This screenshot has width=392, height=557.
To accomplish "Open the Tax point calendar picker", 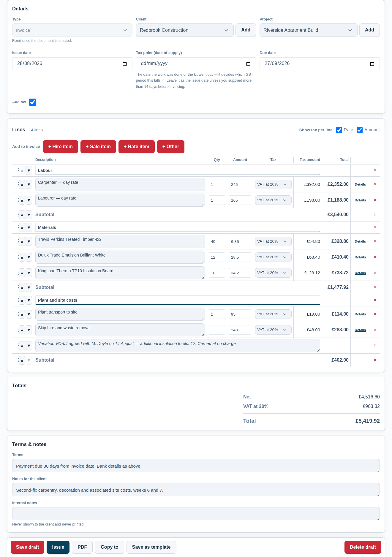I will pos(248,64).
